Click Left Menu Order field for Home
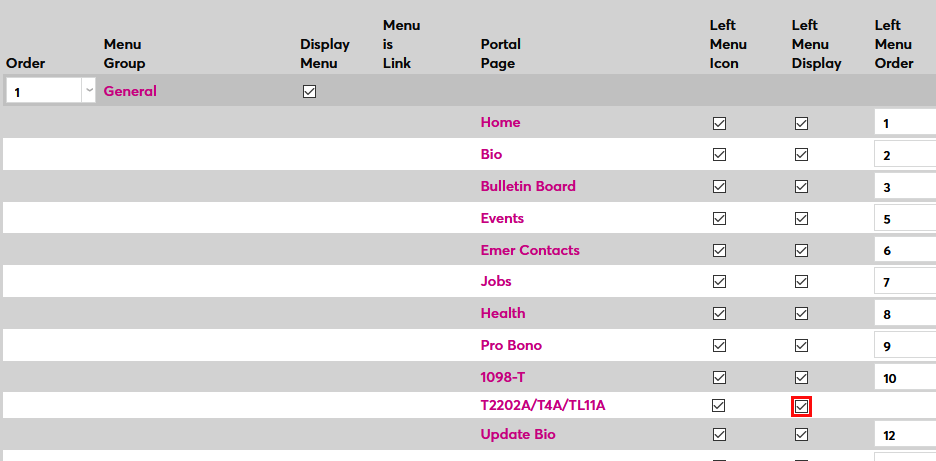This screenshot has height=461, width=936. point(905,123)
